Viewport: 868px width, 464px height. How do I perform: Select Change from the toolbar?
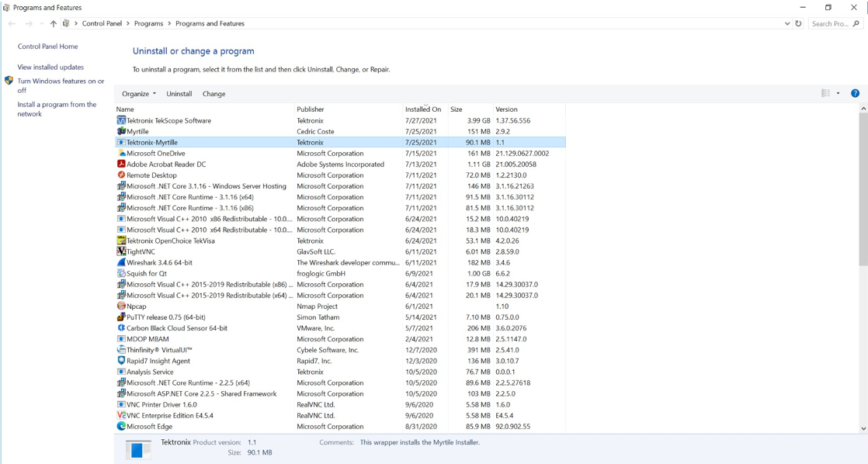[x=214, y=93]
